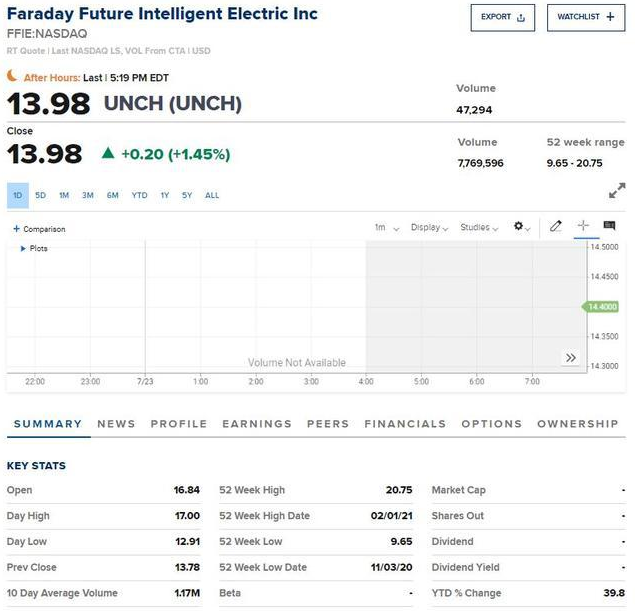
Task: Open the chart annotation comment icon
Action: point(609,227)
